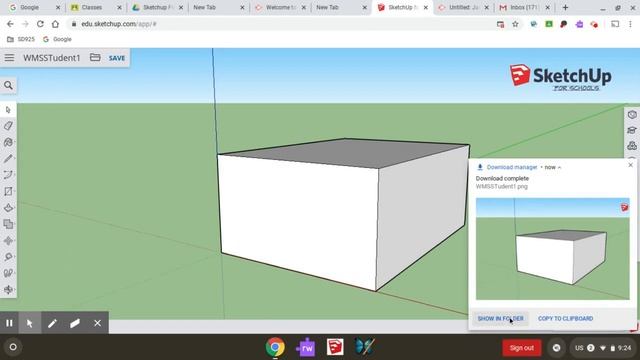Collapse the notification using the chevron
640x360 pixels.
(560, 167)
